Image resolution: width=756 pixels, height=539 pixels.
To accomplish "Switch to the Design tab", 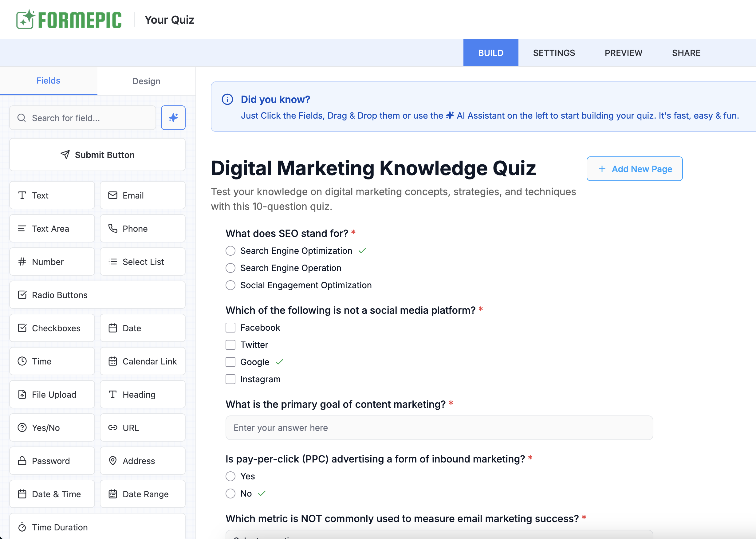I will coord(146,81).
